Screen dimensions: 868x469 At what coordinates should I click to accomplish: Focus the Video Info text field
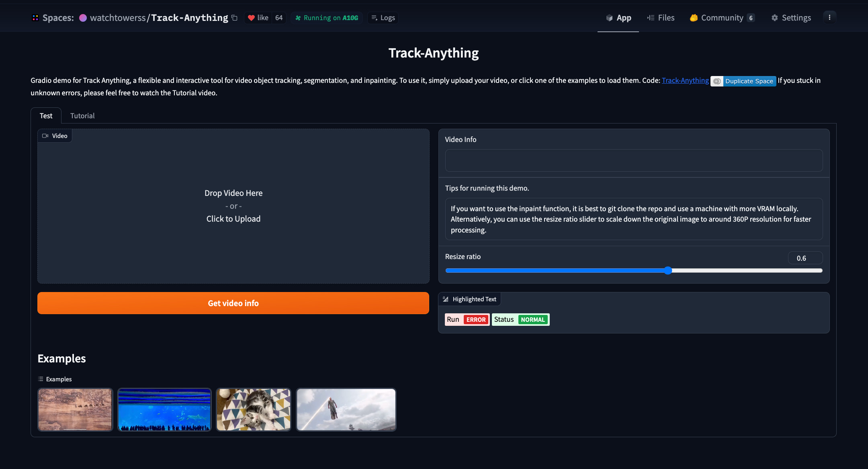(634, 160)
